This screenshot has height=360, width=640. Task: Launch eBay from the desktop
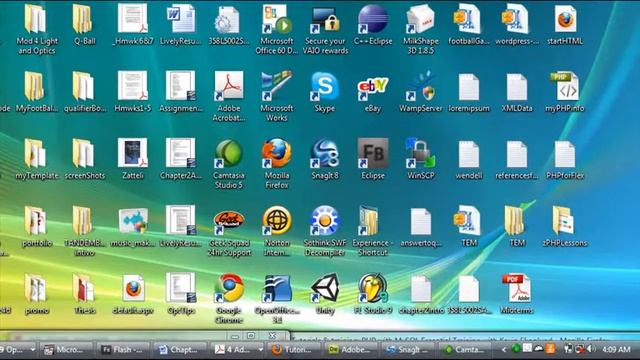(x=373, y=87)
